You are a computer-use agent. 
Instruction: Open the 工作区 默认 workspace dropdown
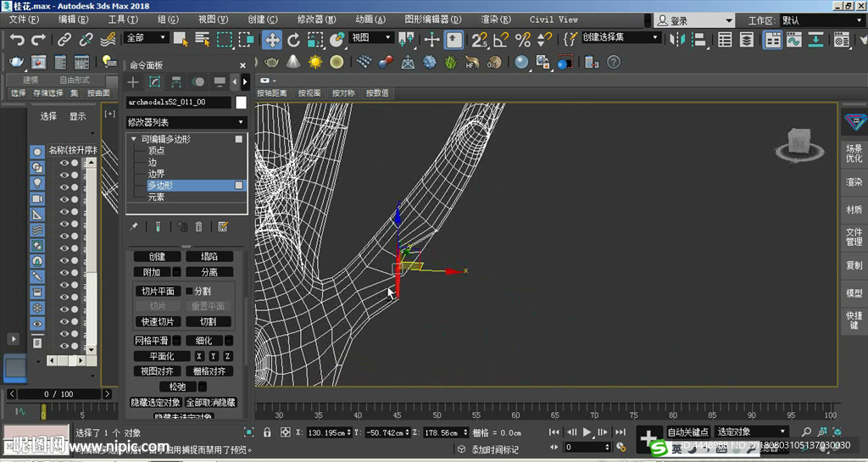(x=822, y=20)
